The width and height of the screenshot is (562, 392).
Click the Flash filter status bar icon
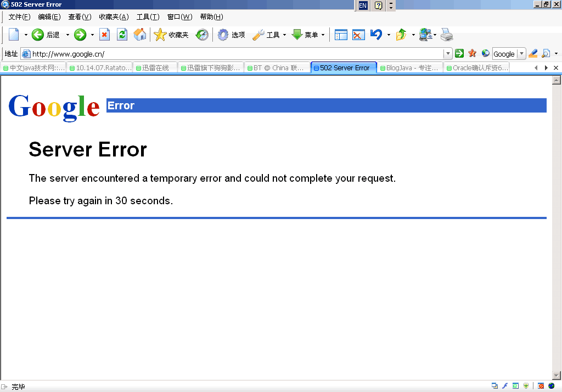[x=505, y=386]
